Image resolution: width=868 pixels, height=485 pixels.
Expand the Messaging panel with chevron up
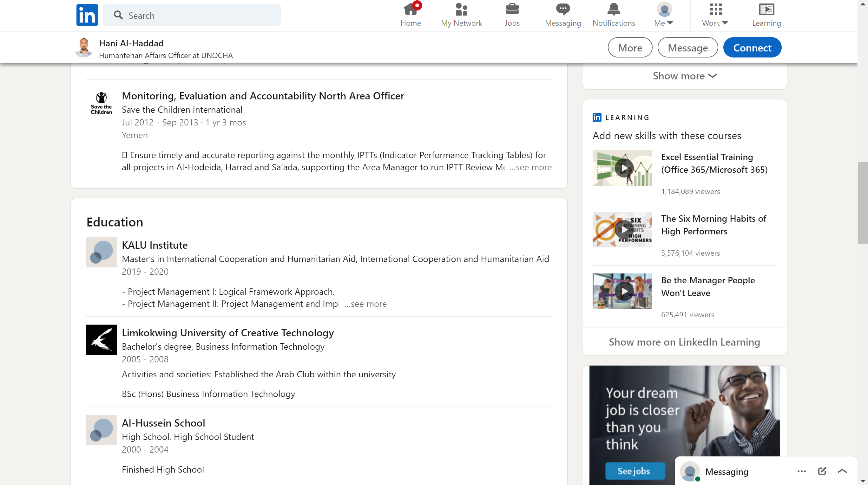(842, 471)
